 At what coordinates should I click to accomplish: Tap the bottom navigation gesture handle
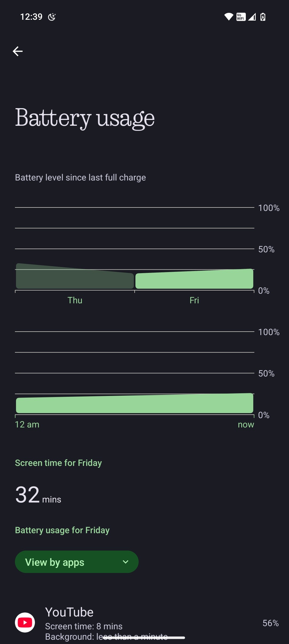point(144,638)
